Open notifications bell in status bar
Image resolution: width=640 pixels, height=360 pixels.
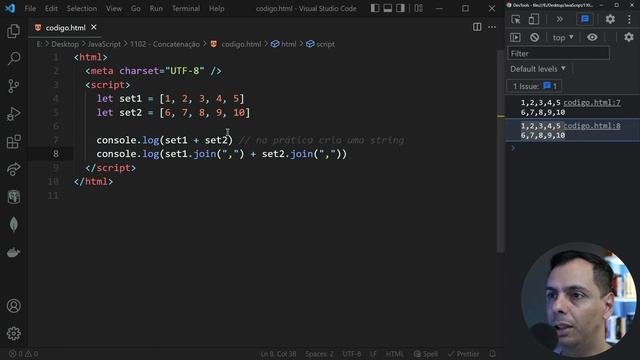pos(492,354)
